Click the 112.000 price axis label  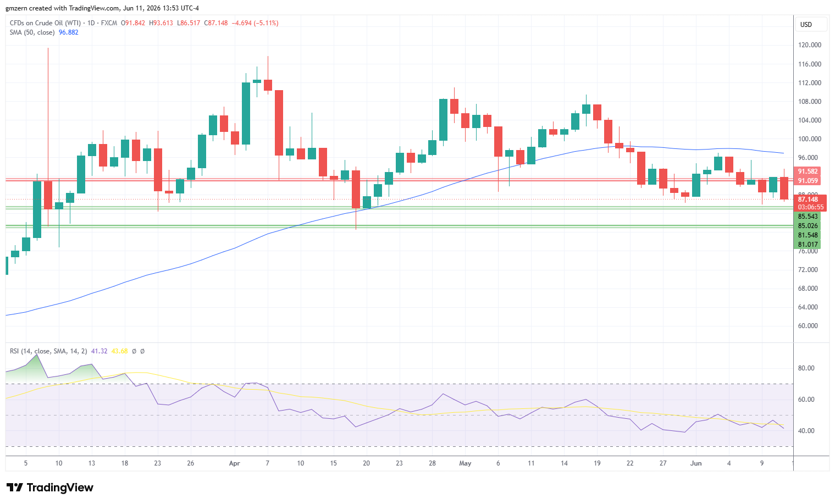809,83
